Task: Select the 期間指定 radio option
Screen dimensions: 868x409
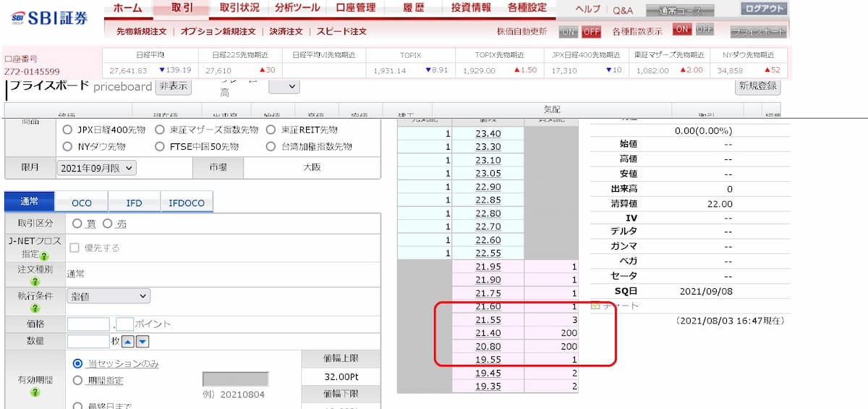Action: pyautogui.click(x=77, y=379)
